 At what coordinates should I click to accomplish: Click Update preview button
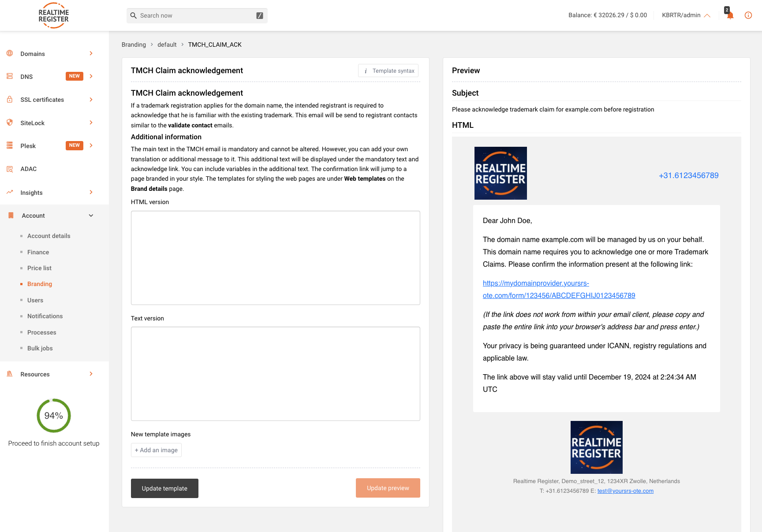[x=388, y=488]
